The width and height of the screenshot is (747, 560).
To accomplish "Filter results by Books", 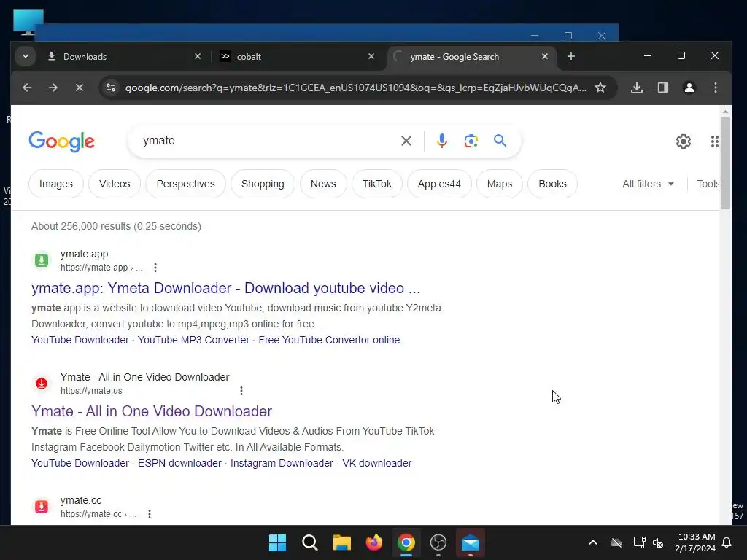I will (553, 184).
